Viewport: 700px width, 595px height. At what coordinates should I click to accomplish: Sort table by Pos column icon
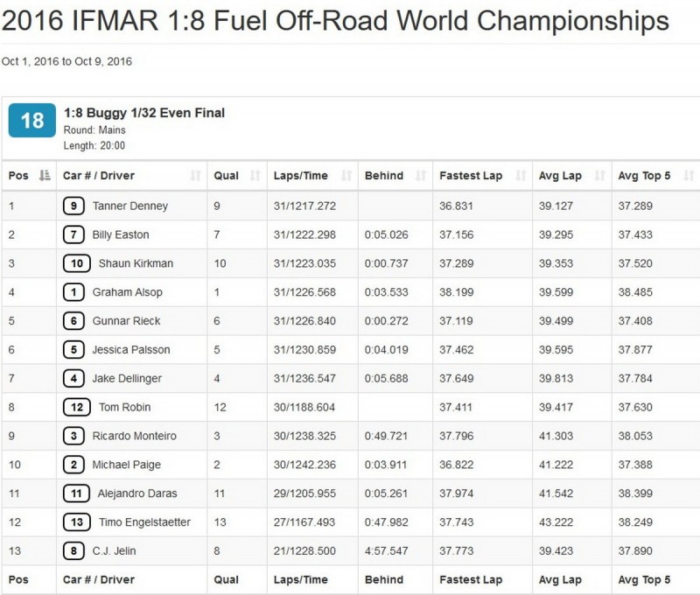coord(45,175)
